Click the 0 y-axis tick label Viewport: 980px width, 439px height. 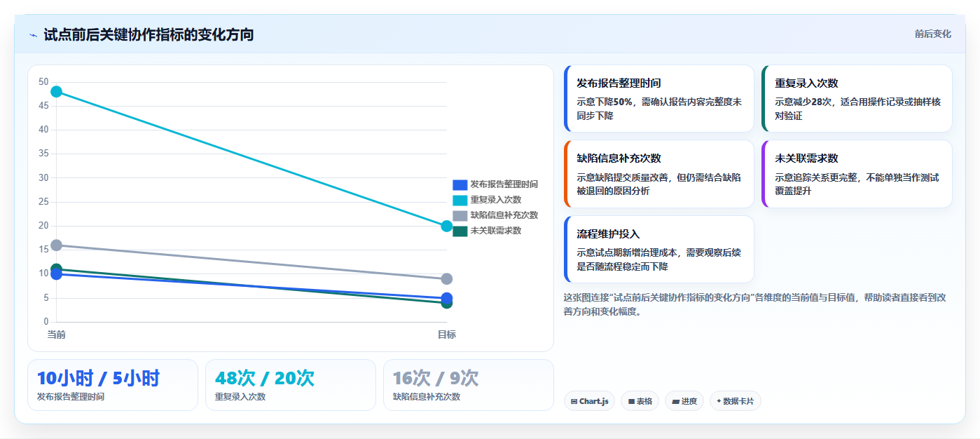pos(46,322)
